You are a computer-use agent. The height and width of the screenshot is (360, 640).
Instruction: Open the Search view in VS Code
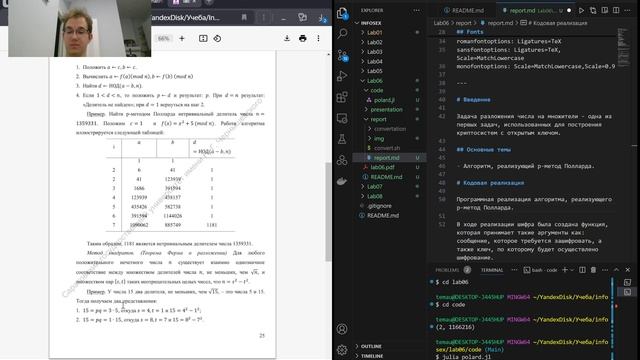[342, 33]
